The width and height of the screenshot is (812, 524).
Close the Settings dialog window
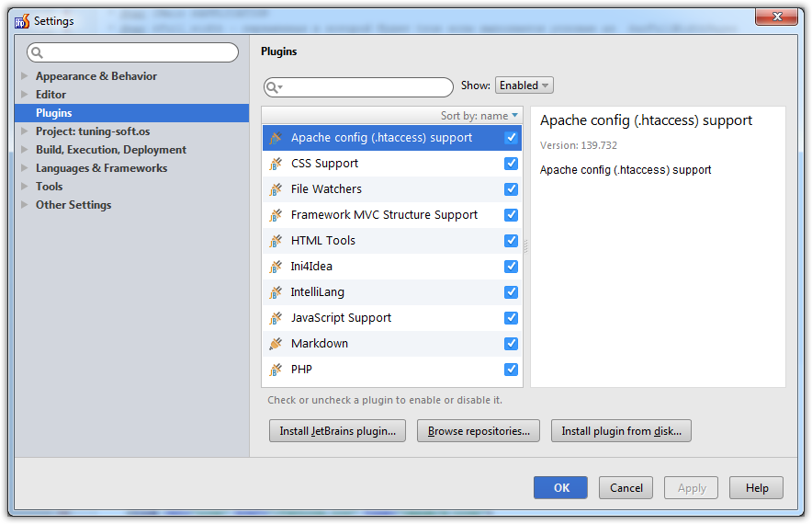click(x=776, y=17)
